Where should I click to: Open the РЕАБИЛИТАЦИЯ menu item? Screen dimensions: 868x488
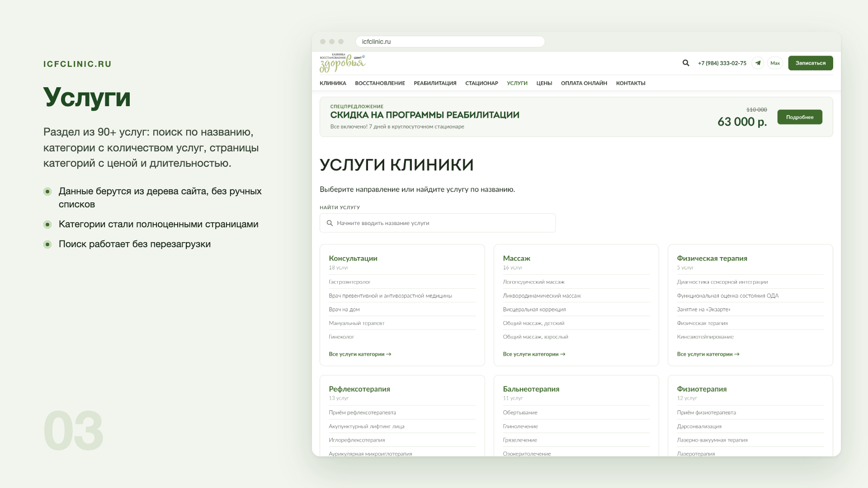tap(435, 83)
